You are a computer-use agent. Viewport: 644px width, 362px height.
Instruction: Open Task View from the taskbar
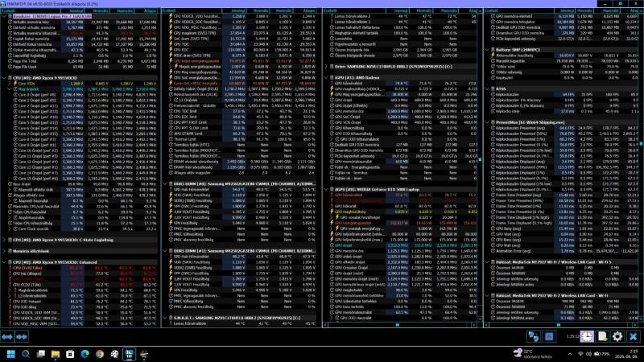pyautogui.click(x=41, y=354)
